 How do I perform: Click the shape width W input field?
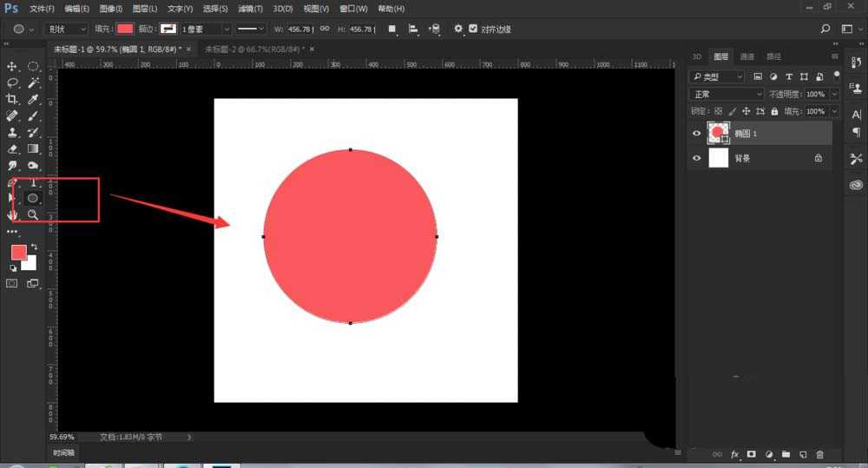(x=302, y=29)
